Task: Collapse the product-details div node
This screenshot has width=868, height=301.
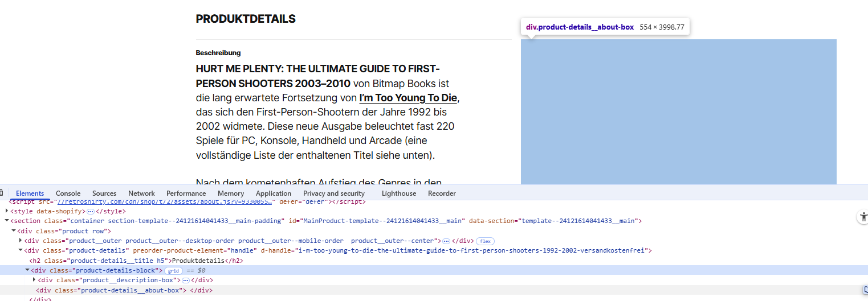Action: (21, 250)
